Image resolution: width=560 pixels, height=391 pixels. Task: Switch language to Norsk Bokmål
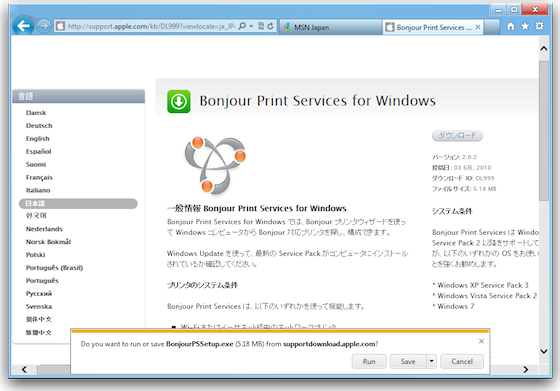coord(48,242)
